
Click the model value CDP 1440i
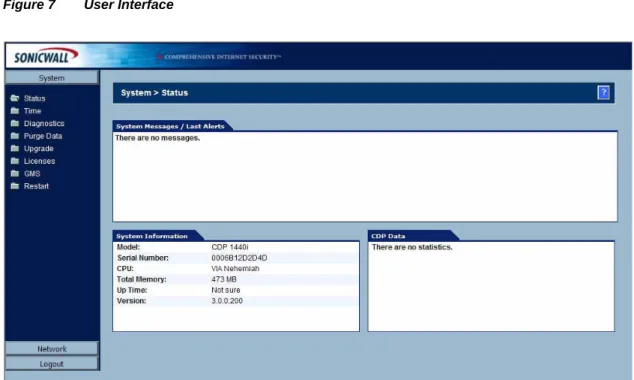(x=230, y=247)
